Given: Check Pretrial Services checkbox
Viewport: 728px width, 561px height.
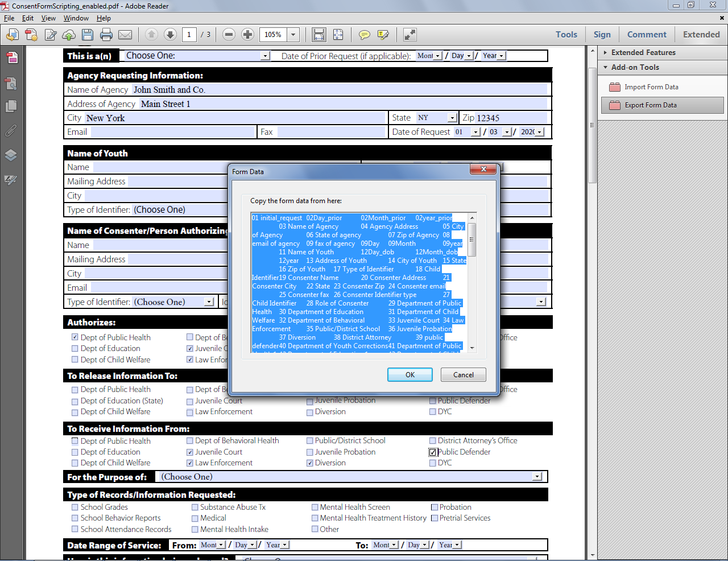Looking at the screenshot, I should pyautogui.click(x=435, y=518).
